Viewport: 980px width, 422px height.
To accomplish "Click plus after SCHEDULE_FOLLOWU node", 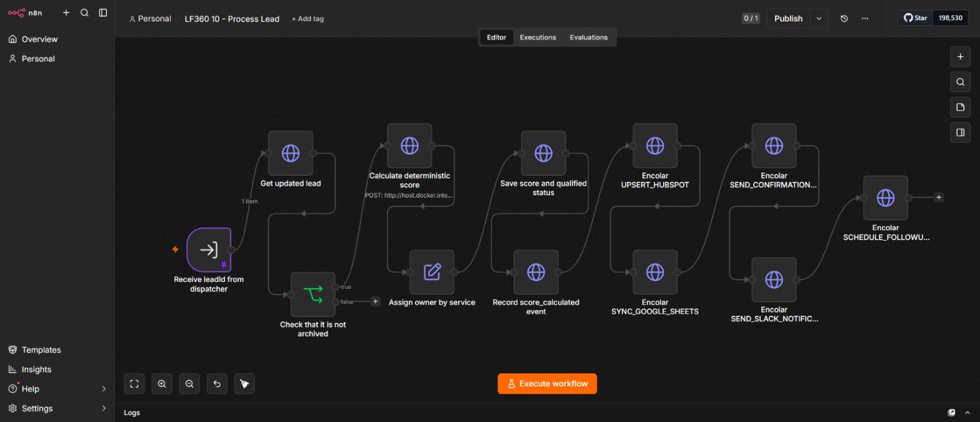I will 938,198.
